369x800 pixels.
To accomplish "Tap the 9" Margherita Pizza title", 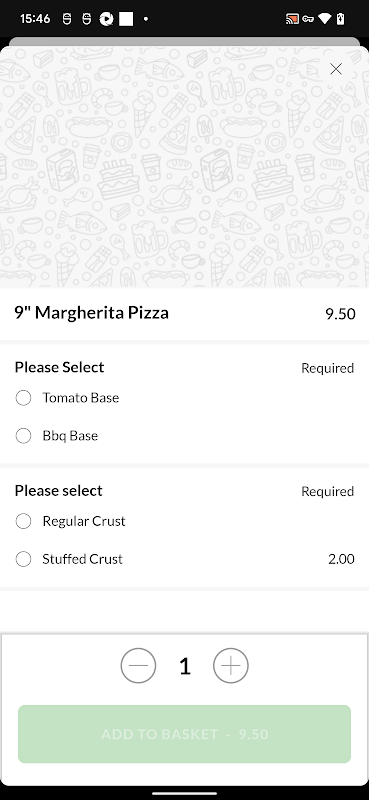I will pyautogui.click(x=92, y=313).
